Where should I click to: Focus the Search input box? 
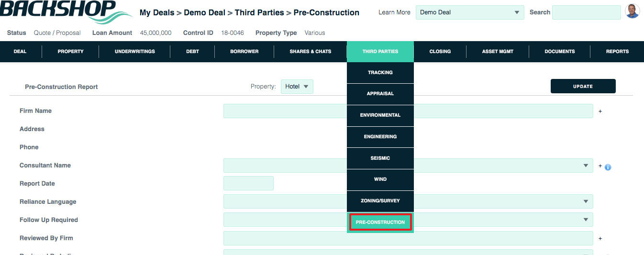[587, 12]
